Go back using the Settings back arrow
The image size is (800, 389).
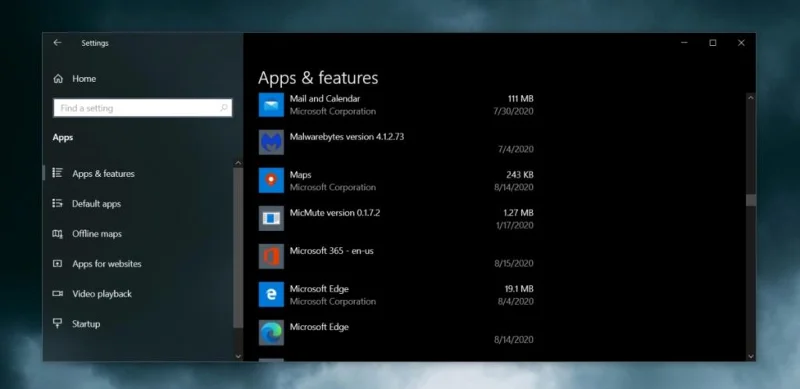(57, 43)
